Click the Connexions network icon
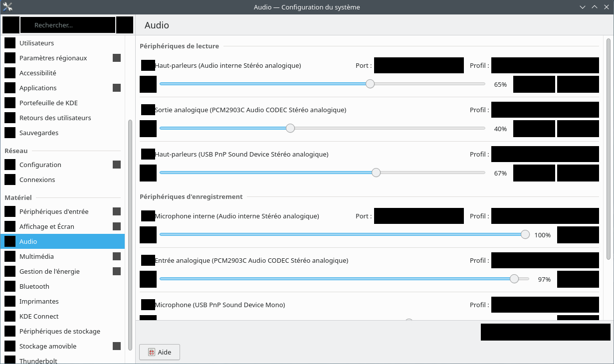 10,180
